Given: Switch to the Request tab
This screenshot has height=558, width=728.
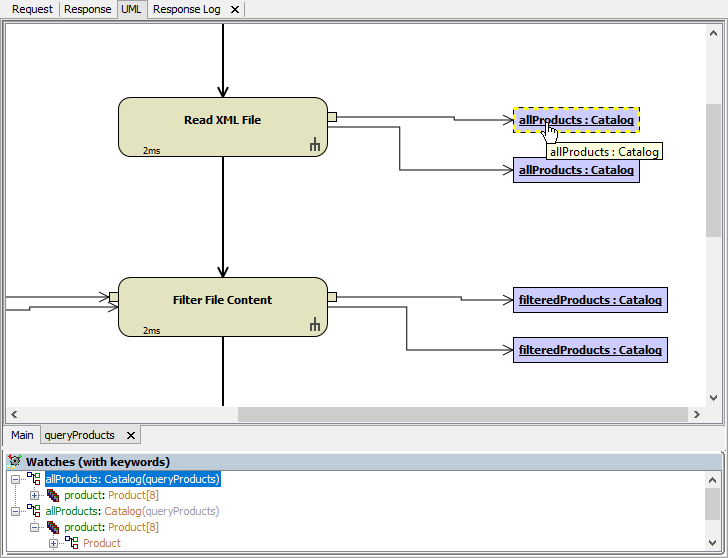Looking at the screenshot, I should point(32,9).
